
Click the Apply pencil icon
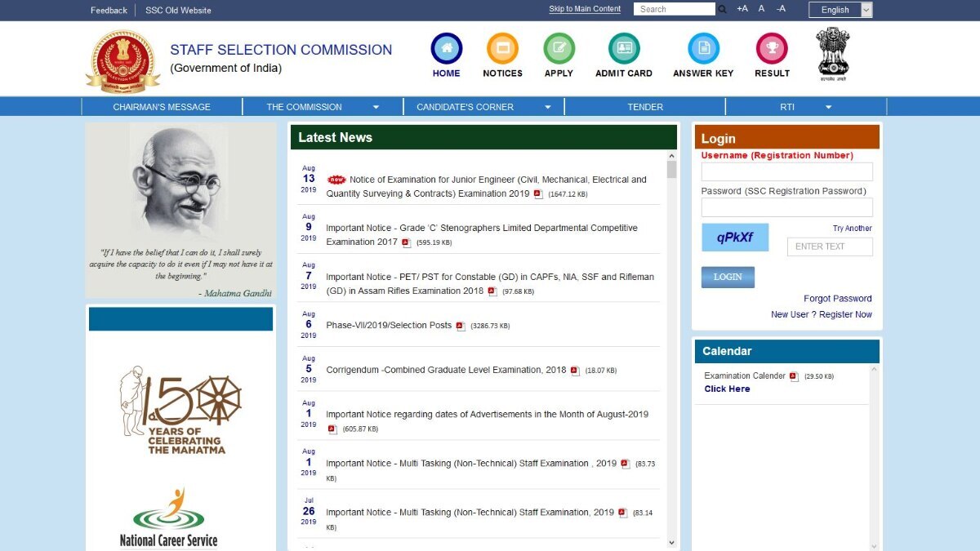[x=559, y=48]
